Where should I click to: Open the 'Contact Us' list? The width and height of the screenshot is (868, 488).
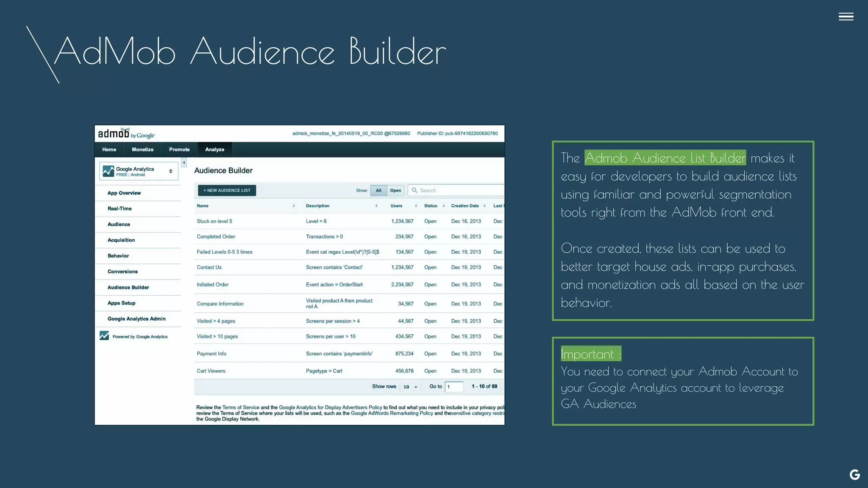(209, 267)
